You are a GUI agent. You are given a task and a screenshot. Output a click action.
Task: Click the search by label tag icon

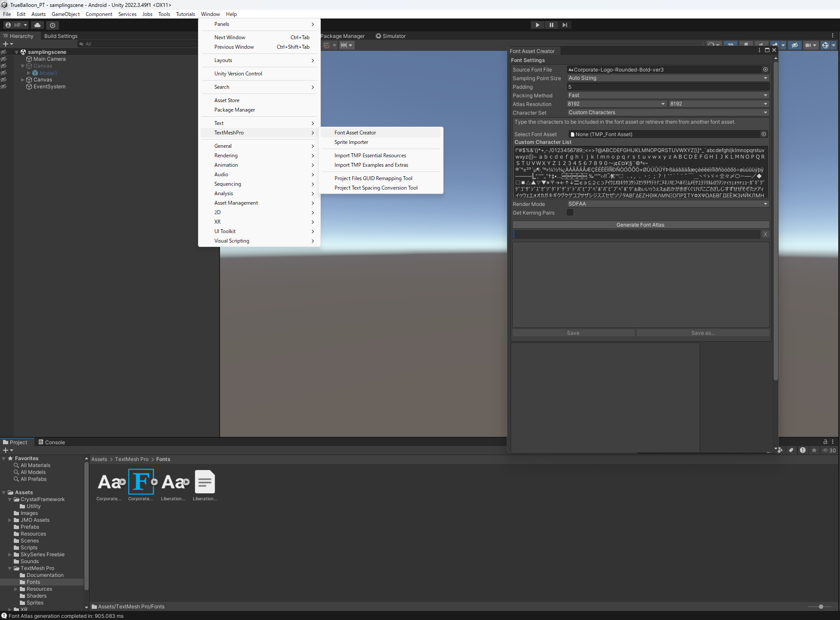tap(791, 450)
